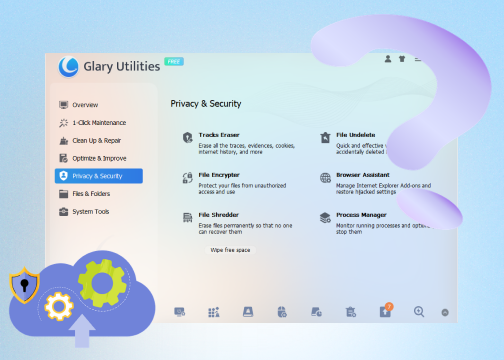Select 1-Click Maintenance in sidebar
The image size is (504, 360).
[x=99, y=123]
